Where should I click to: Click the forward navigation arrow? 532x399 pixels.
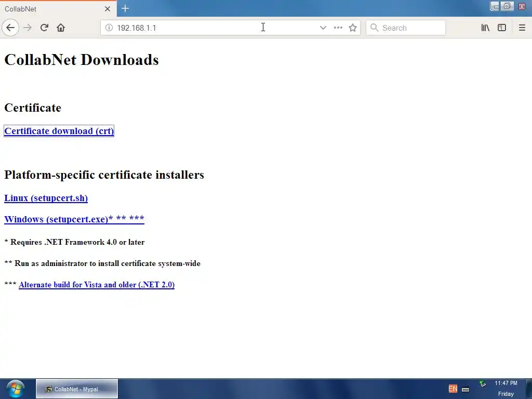(28, 28)
